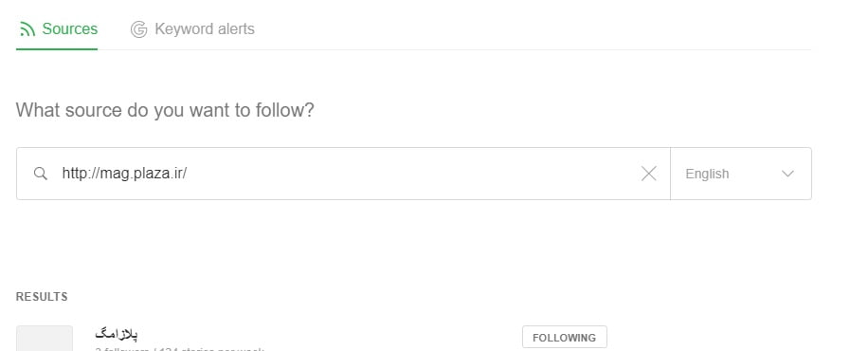Switch to the Sources tab
Screen dimensions: 868x351
pyautogui.click(x=57, y=28)
